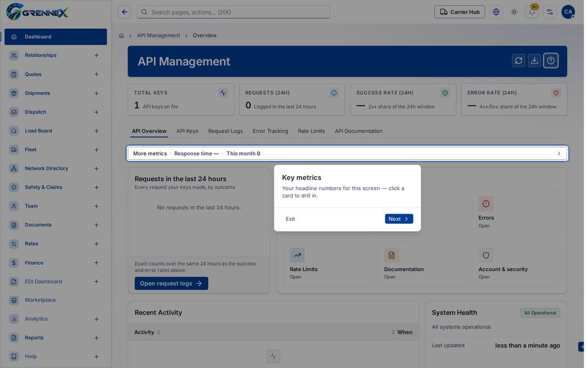Open the help question-mark icon in header
Screen dimensions: 588x368
pyautogui.click(x=551, y=61)
